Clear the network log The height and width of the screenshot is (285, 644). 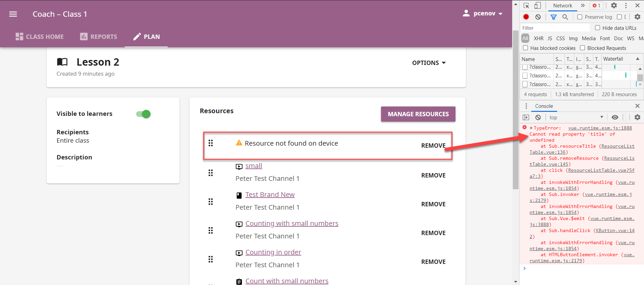(538, 17)
